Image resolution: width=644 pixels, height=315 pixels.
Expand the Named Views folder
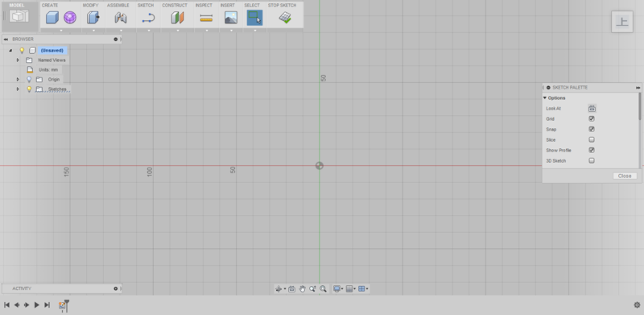click(x=18, y=60)
